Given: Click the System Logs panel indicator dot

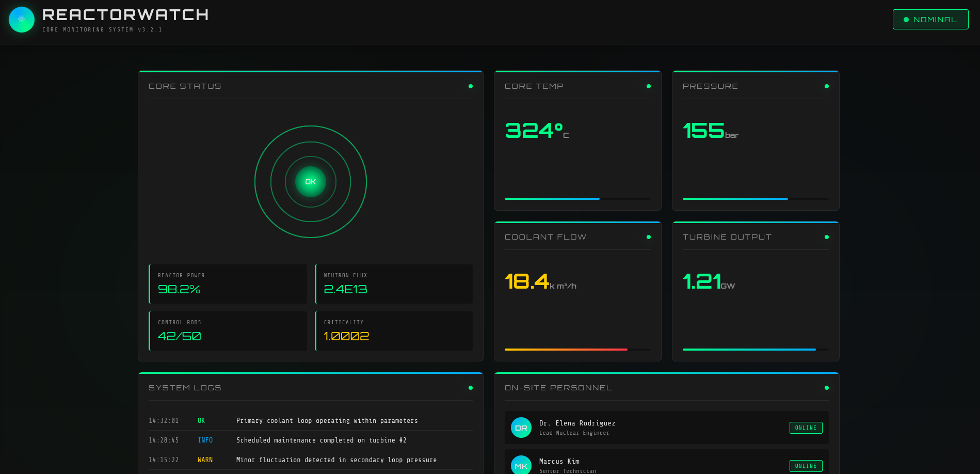Looking at the screenshot, I should point(471,388).
